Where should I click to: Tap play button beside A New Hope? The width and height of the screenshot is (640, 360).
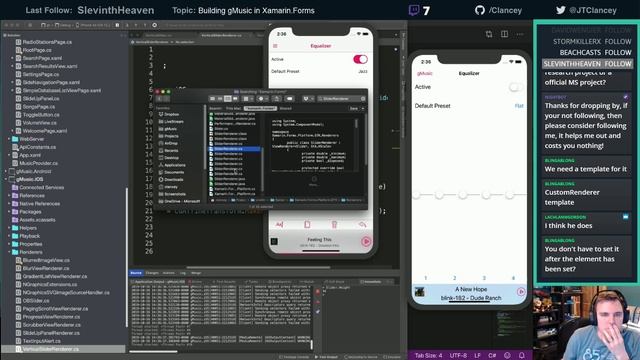click(x=521, y=291)
